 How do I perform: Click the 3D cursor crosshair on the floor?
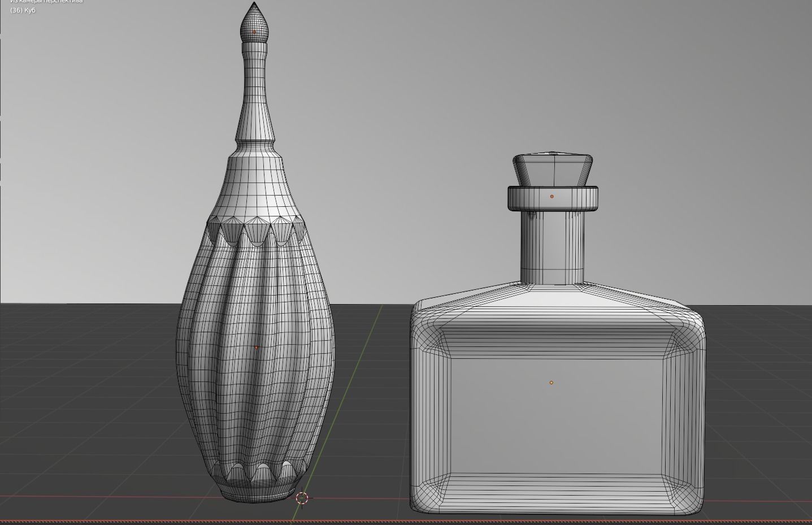302,498
